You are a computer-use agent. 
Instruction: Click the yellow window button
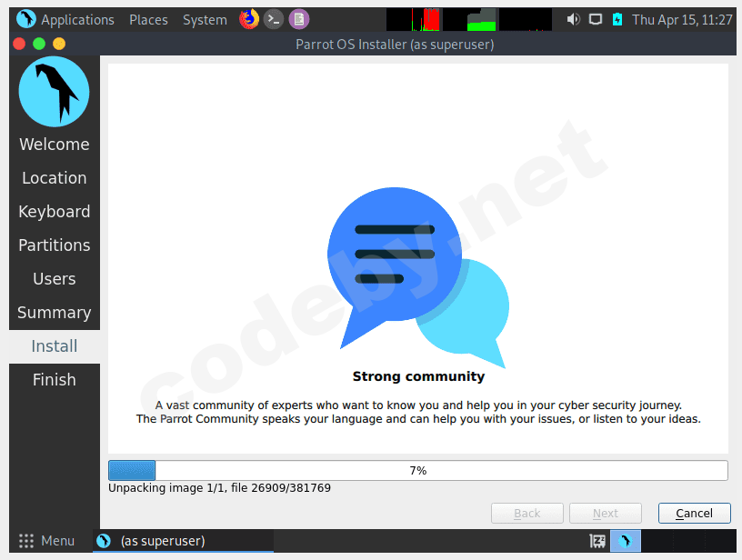[59, 44]
